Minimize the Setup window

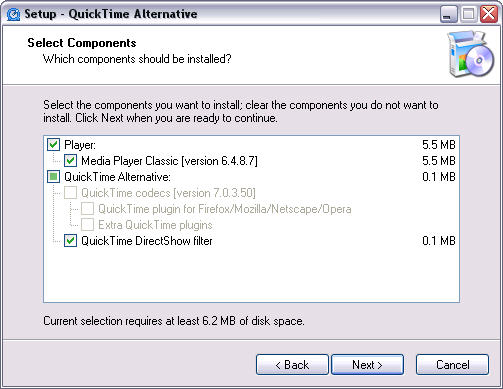[x=448, y=14]
